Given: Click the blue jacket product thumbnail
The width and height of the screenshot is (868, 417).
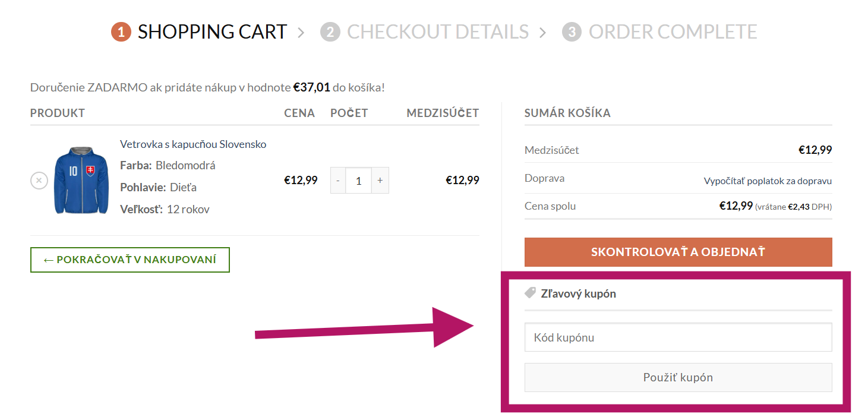Looking at the screenshot, I should pyautogui.click(x=81, y=180).
